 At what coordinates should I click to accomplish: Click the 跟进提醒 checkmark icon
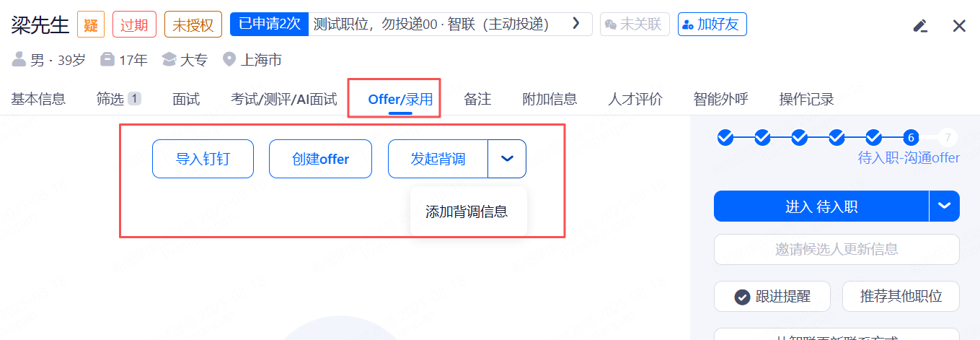(x=742, y=297)
